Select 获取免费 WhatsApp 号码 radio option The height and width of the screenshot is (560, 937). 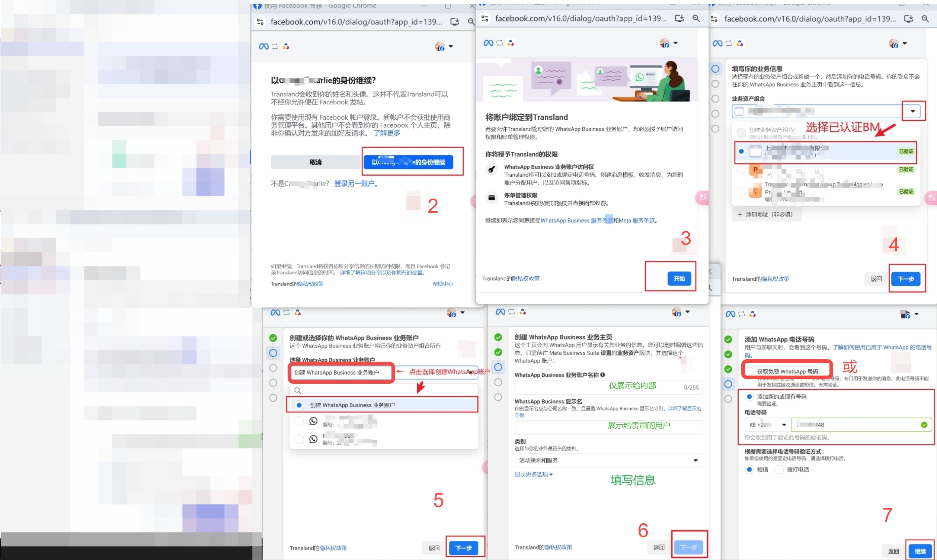(749, 372)
